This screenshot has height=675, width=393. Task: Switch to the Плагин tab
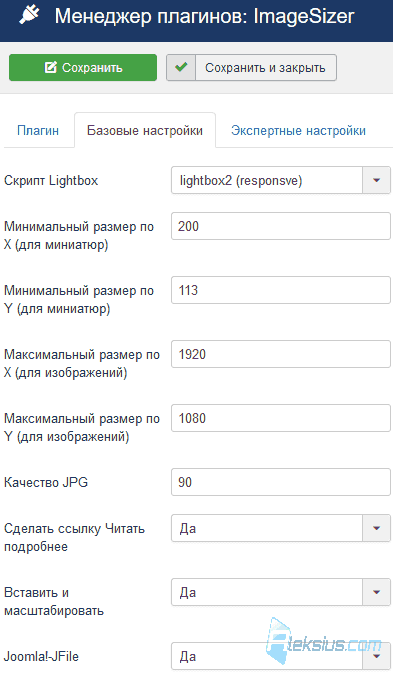(38, 130)
